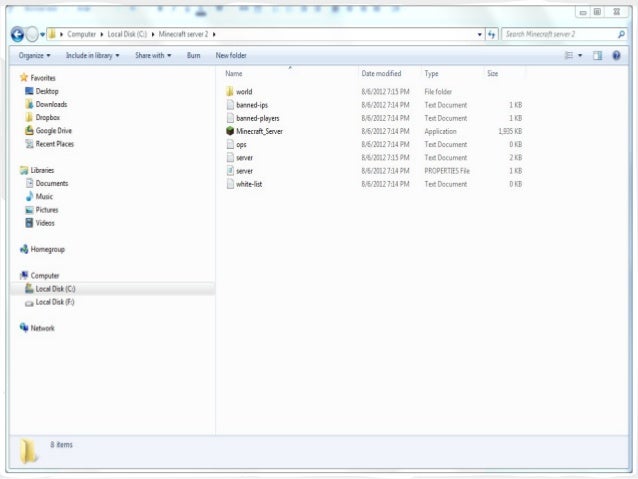The height and width of the screenshot is (479, 638).
Task: Select the white-list file icon
Action: point(230,184)
